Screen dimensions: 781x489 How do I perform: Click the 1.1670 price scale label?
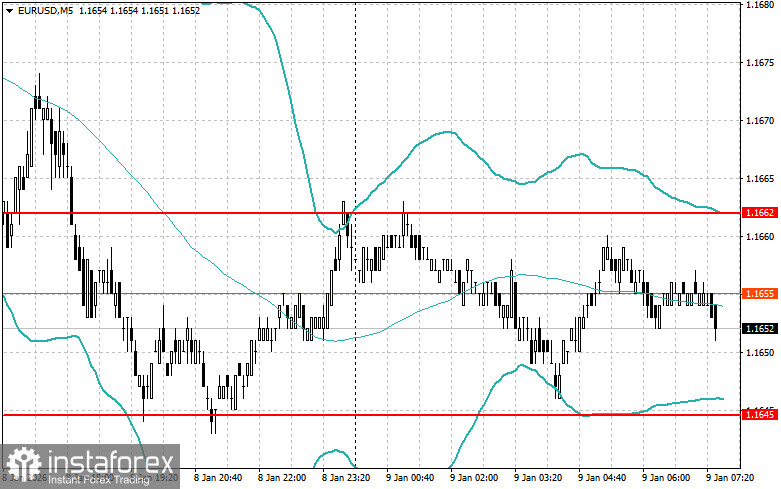(760, 121)
